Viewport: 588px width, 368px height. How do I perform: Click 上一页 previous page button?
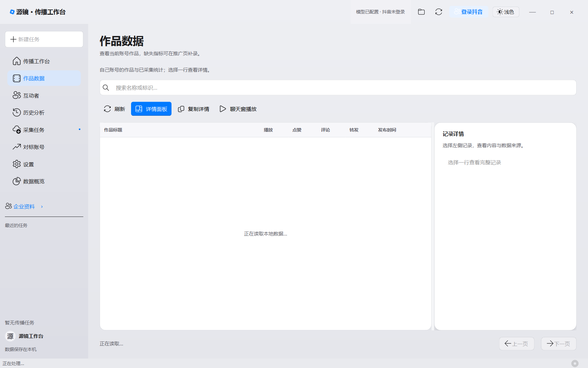click(x=516, y=343)
